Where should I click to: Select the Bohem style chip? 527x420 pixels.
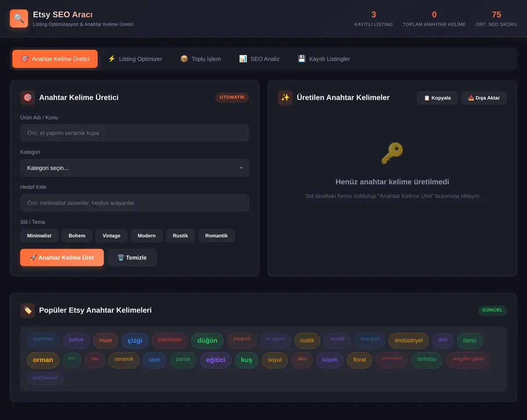click(77, 236)
